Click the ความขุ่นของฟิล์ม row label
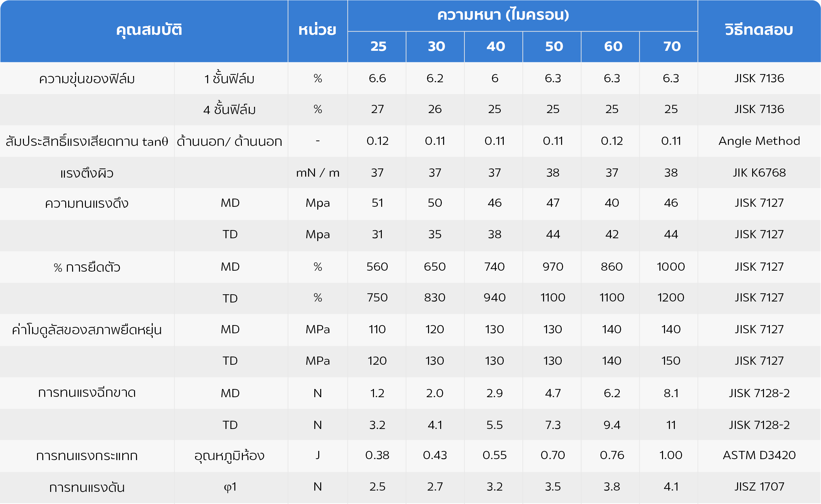 point(87,79)
